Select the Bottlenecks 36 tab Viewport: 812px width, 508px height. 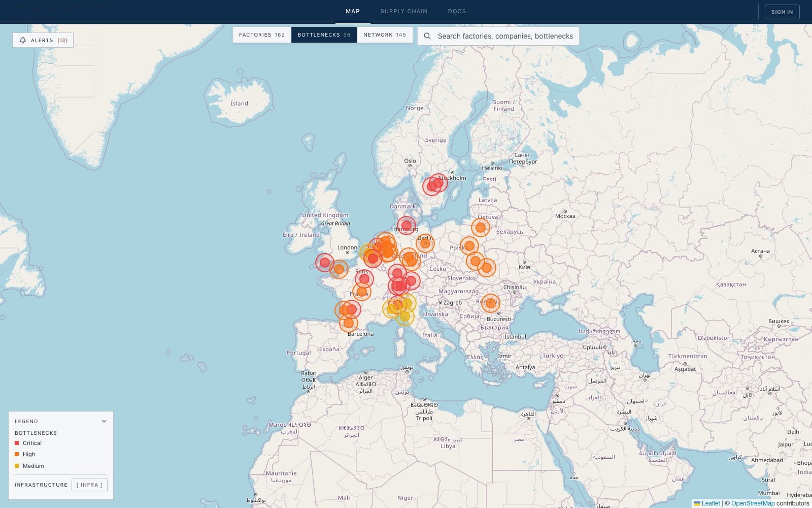tap(324, 35)
